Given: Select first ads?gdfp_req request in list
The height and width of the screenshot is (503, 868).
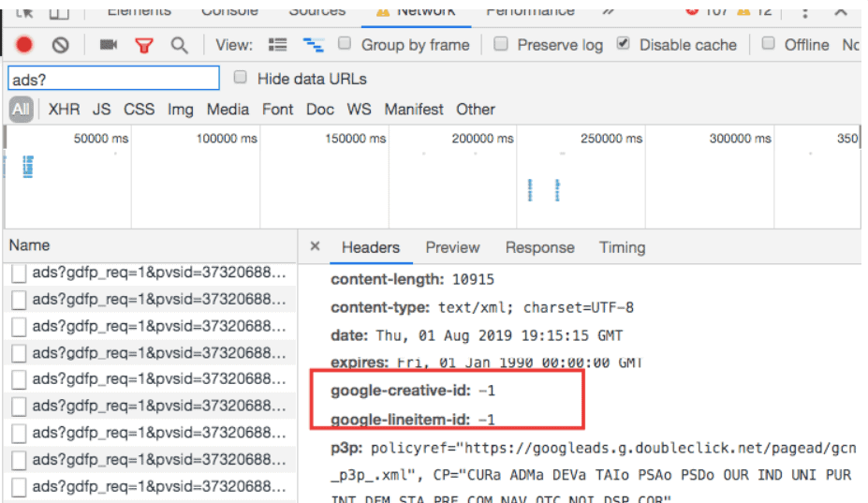Looking at the screenshot, I should coord(157,274).
